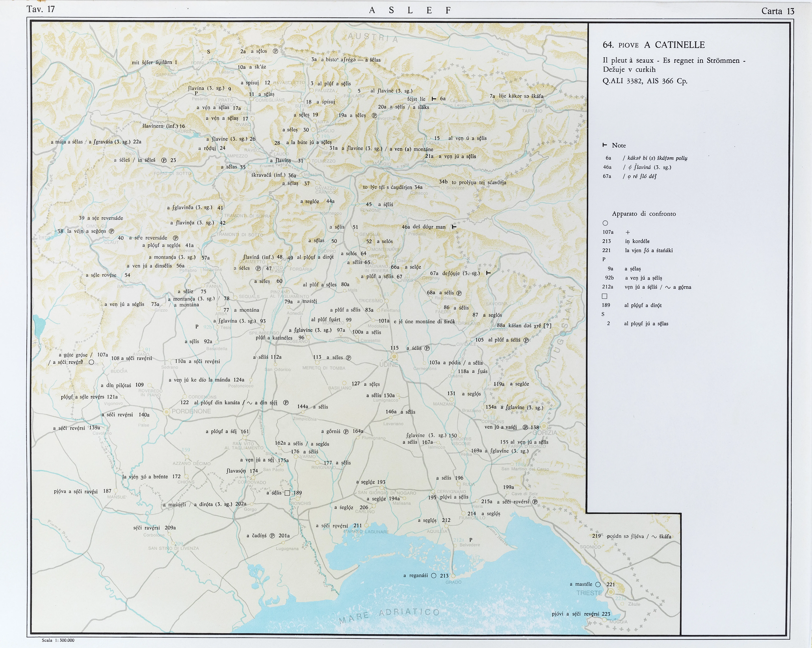812x648 pixels.
Task: Click the Pordenone city marker
Action: 166,412
